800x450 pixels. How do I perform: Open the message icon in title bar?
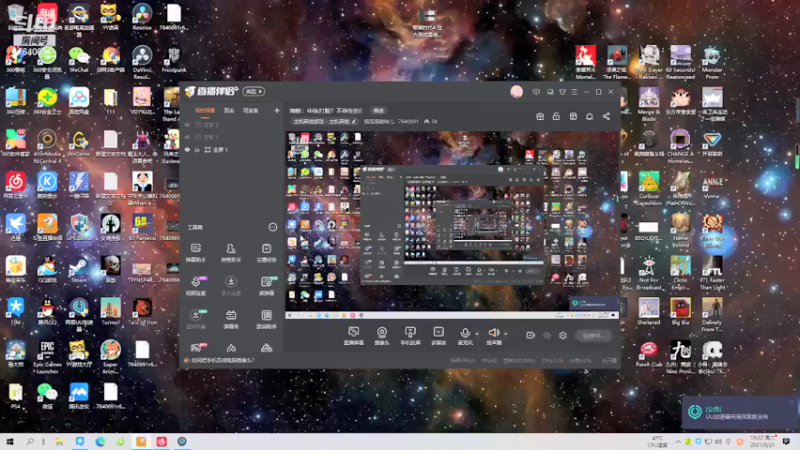536,92
